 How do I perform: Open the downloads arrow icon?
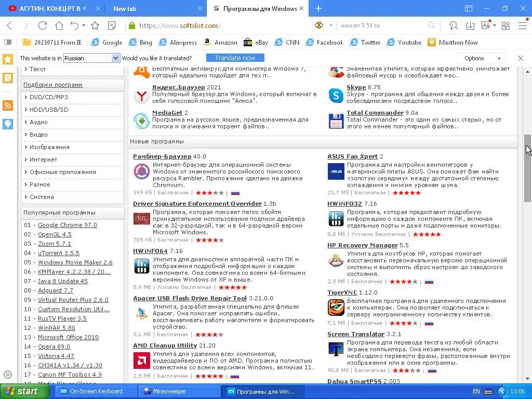click(x=470, y=25)
